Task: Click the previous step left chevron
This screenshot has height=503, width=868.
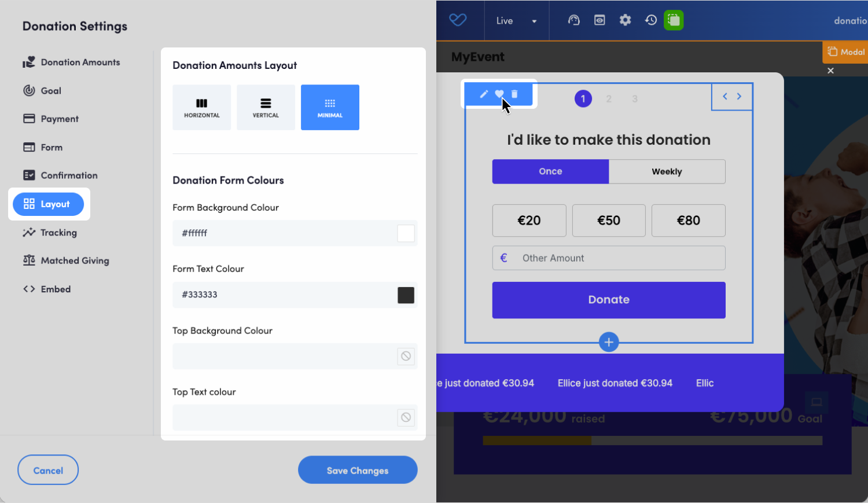Action: click(x=724, y=97)
